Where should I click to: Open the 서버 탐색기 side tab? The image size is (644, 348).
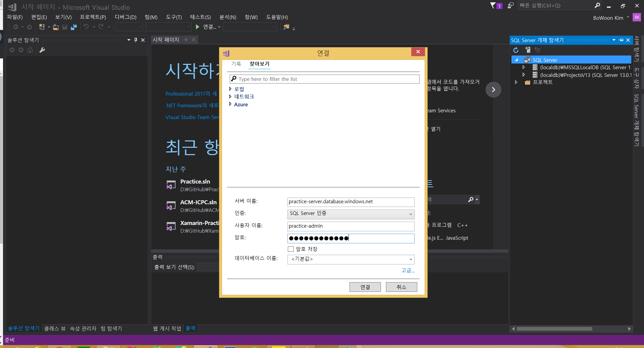point(637,49)
